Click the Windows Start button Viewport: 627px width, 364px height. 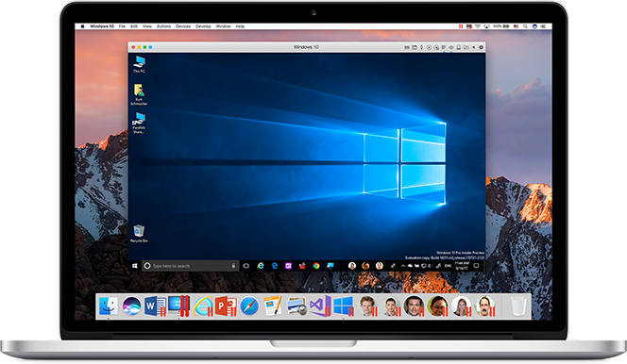point(135,266)
